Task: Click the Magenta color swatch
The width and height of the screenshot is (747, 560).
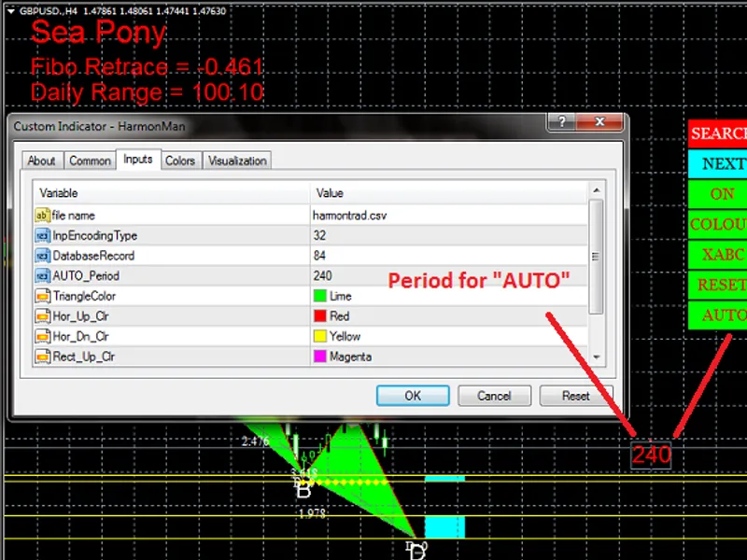Action: point(319,357)
